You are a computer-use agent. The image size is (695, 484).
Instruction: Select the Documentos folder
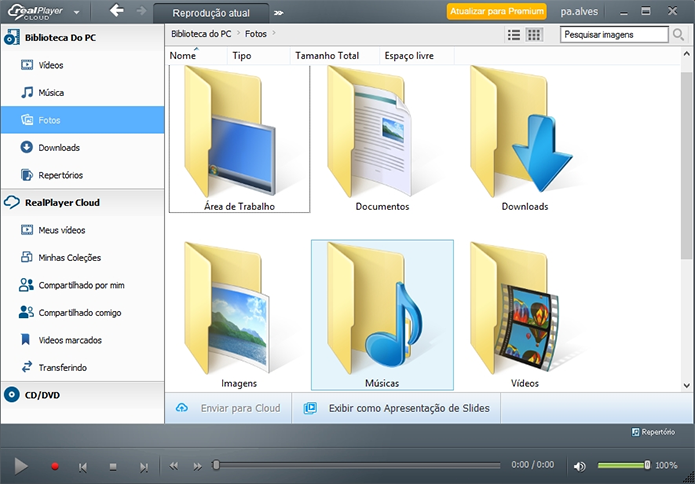382,139
